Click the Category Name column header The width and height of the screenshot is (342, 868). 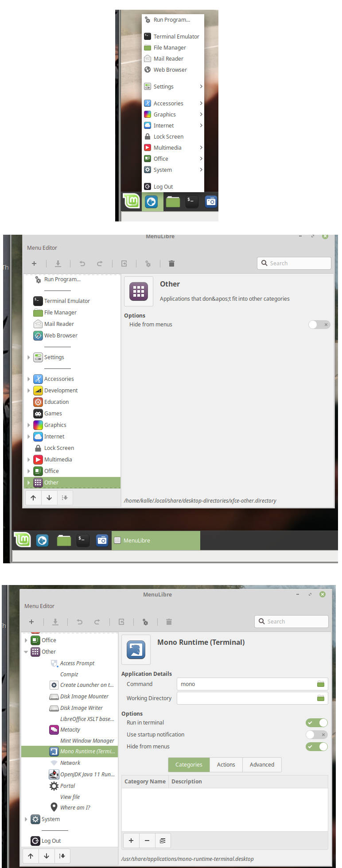point(145,782)
